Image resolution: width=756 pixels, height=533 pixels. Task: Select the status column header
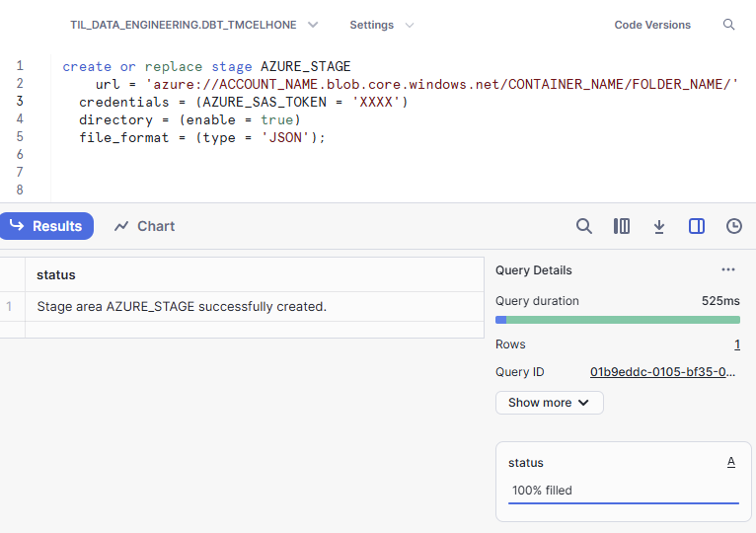coord(56,274)
